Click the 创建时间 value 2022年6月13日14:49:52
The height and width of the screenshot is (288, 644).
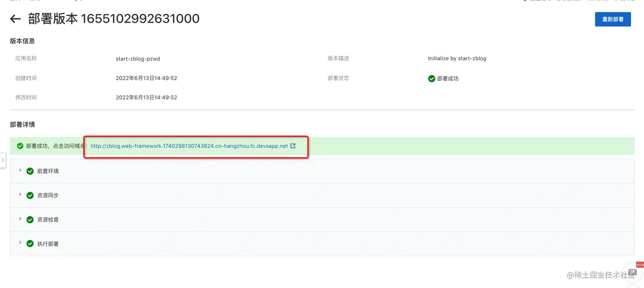(147, 78)
